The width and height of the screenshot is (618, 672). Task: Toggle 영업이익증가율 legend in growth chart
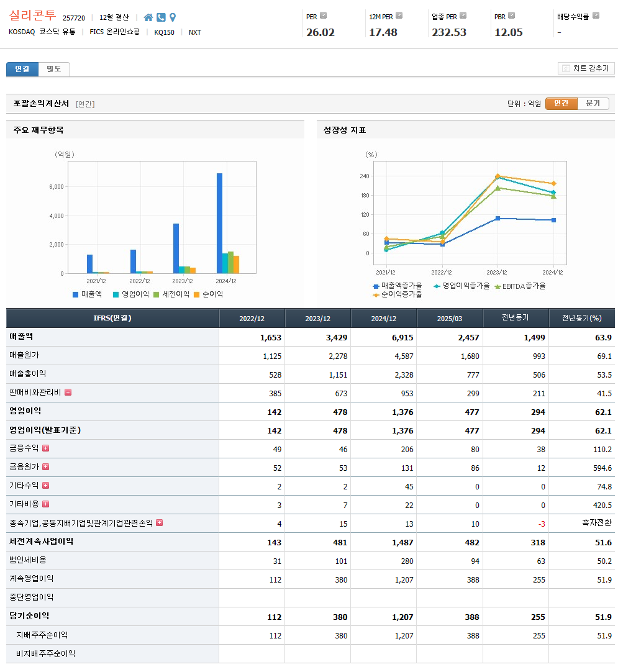pyautogui.click(x=461, y=286)
